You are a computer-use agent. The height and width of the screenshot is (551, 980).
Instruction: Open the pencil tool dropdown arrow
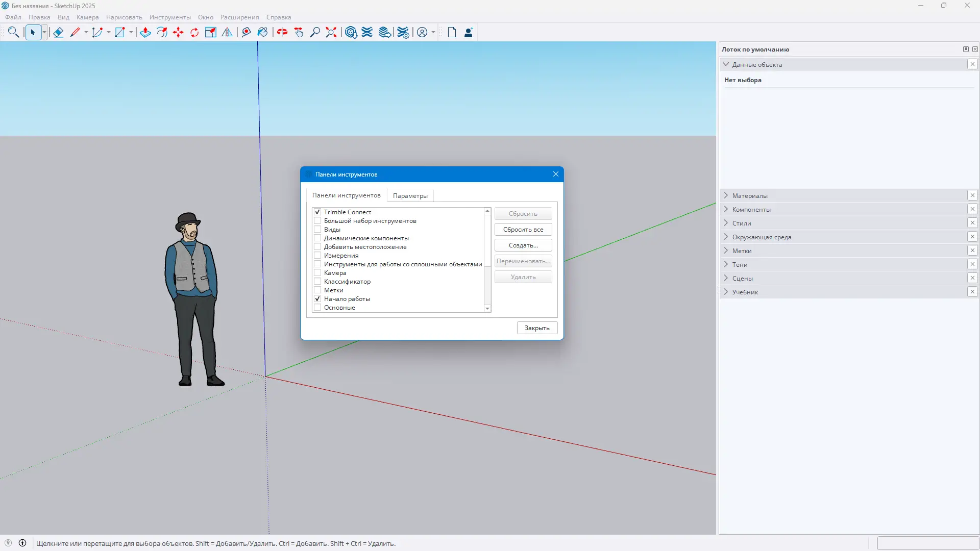(86, 33)
